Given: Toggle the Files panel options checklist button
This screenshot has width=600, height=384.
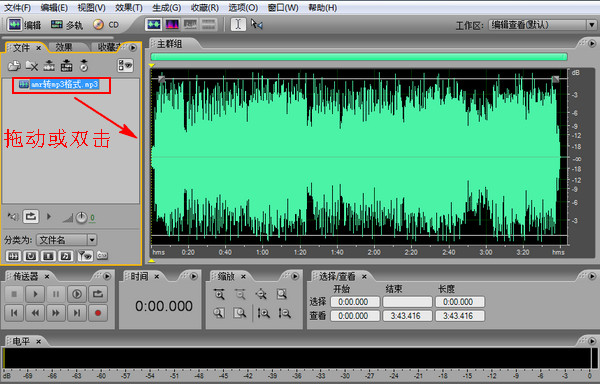Looking at the screenshot, I should [x=125, y=65].
